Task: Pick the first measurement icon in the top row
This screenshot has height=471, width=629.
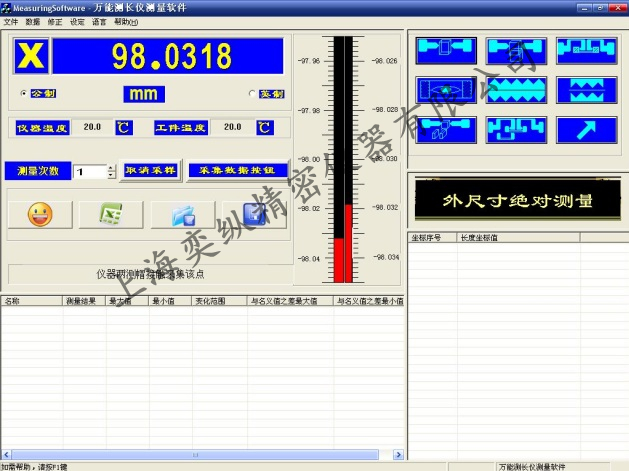Action: point(446,50)
